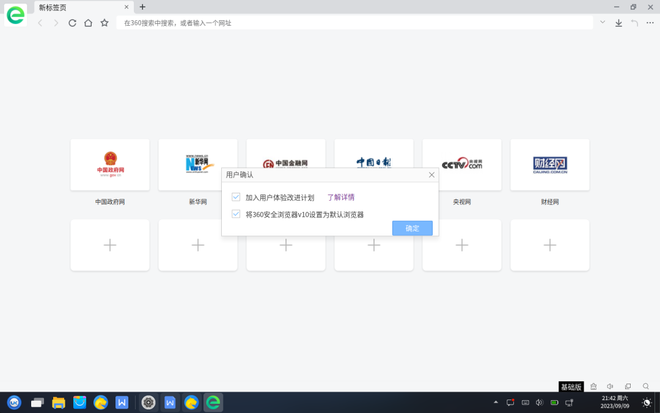Uncheck set 360 browser as default checkbox
The image size is (660, 413).
[x=236, y=214]
